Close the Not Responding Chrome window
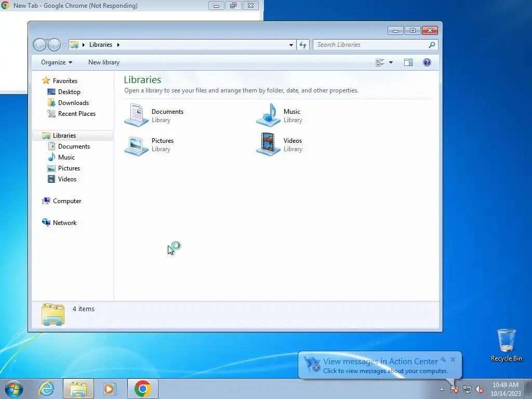 coord(250,5)
